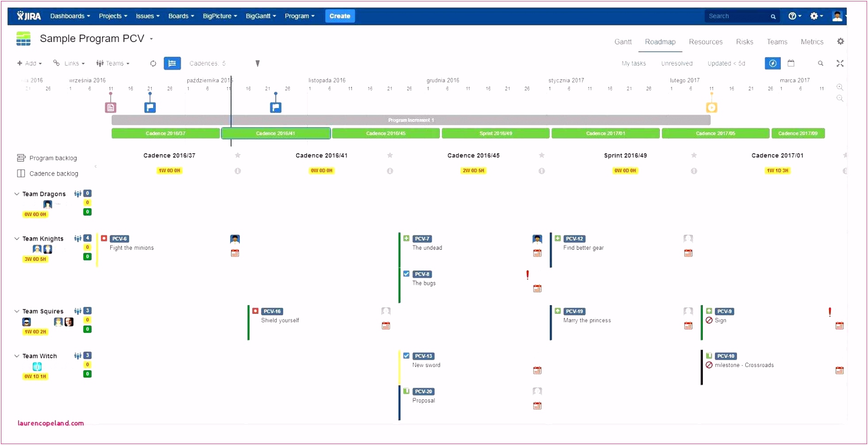Image resolution: width=868 pixels, height=445 pixels.
Task: Click the gray Program Increment 1 bar
Action: click(x=411, y=120)
